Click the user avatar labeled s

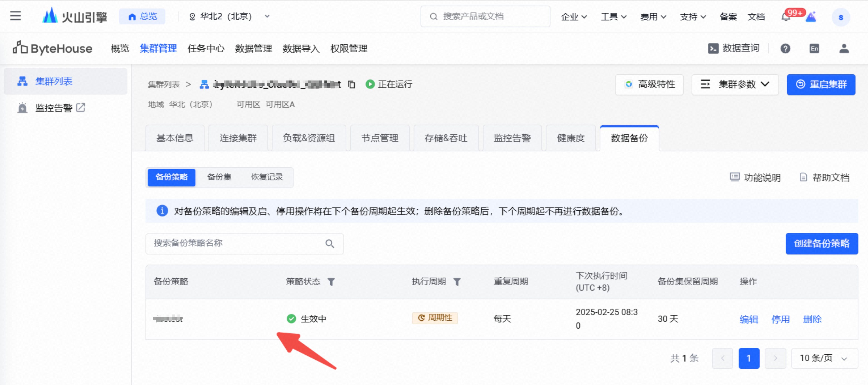coord(840,17)
